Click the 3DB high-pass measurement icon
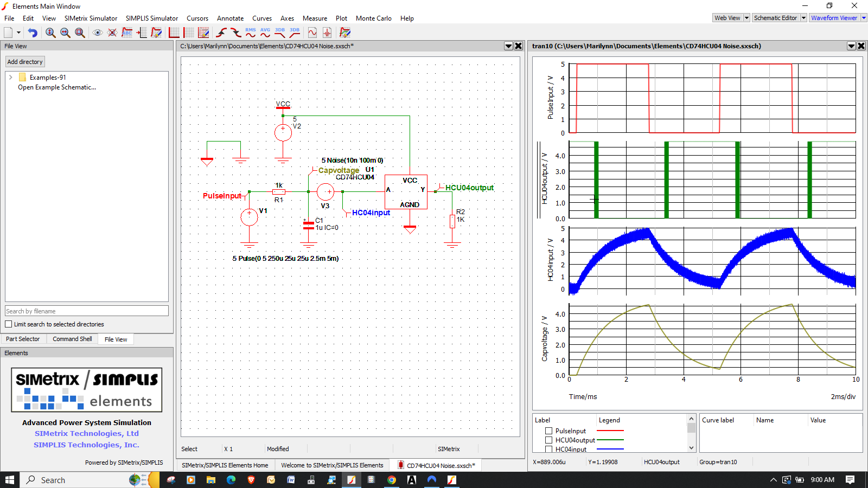Viewport: 868px width, 488px height. pyautogui.click(x=295, y=33)
